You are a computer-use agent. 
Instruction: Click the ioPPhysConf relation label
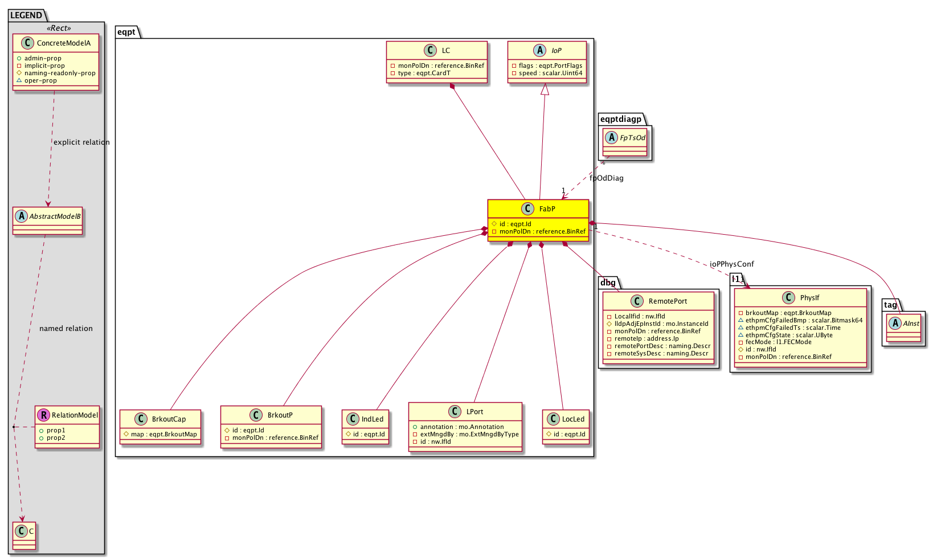[731, 264]
